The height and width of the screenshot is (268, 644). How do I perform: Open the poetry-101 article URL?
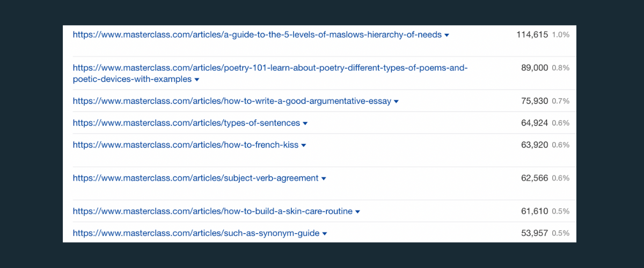pos(270,73)
